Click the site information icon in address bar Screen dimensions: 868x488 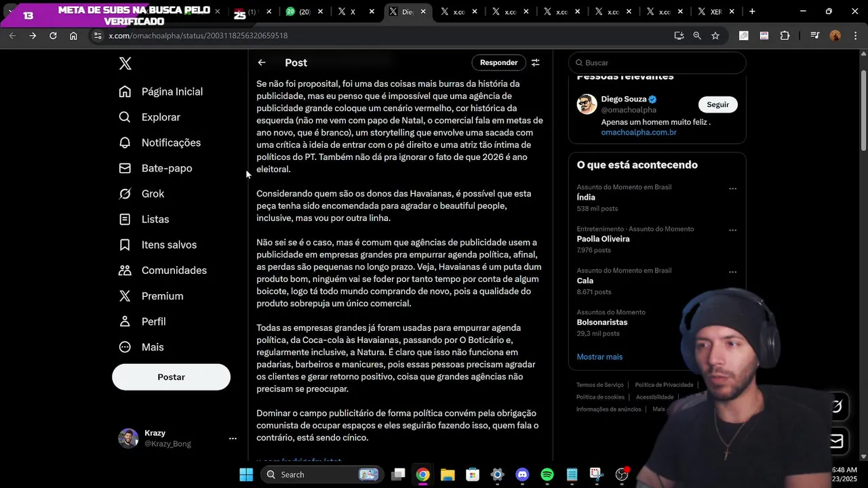pos(97,35)
